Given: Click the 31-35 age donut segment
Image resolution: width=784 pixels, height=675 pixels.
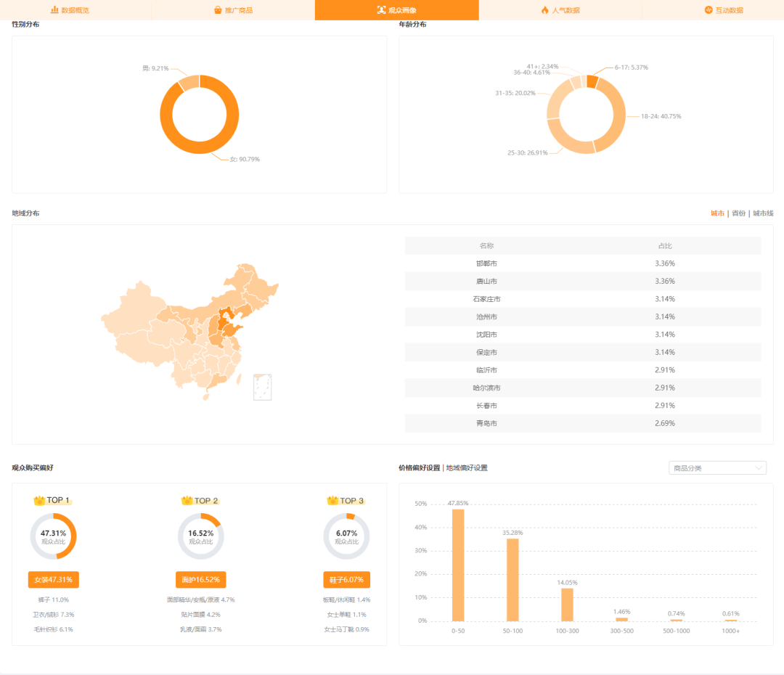Looking at the screenshot, I should click(x=557, y=99).
